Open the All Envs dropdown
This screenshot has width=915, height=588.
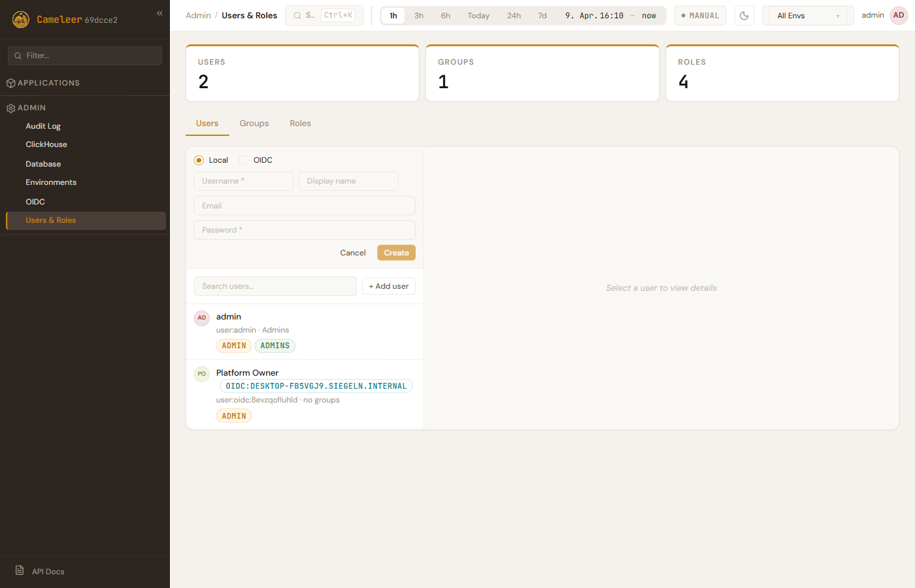pos(807,16)
